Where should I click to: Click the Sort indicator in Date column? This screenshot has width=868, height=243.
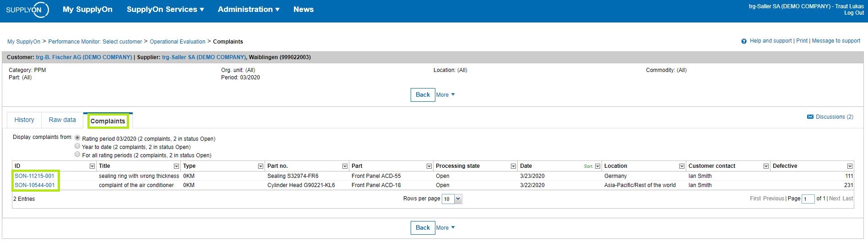pos(588,166)
